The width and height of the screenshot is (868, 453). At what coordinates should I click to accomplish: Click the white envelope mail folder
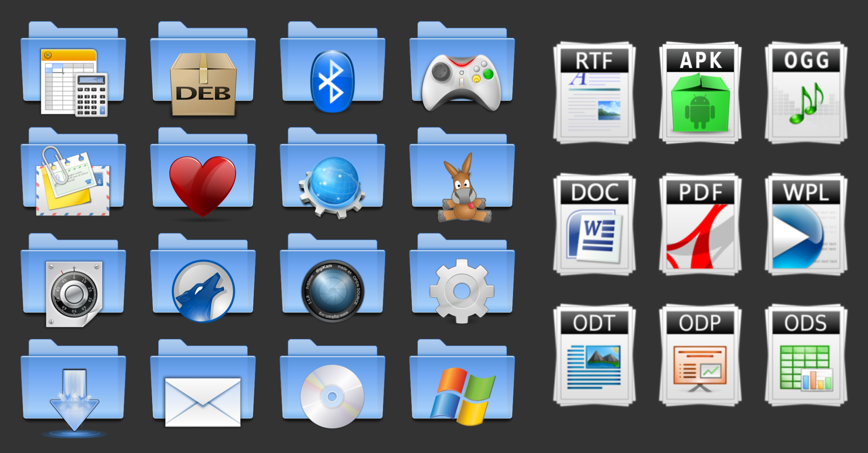coord(203,383)
